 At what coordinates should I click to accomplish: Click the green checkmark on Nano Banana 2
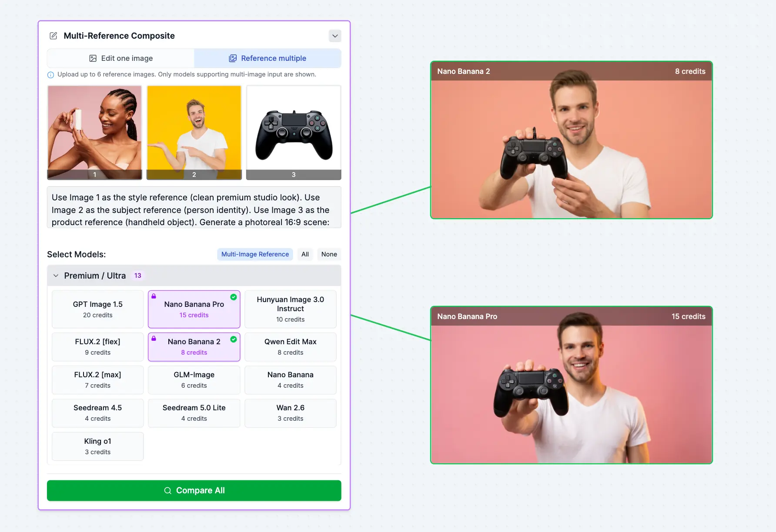(234, 339)
